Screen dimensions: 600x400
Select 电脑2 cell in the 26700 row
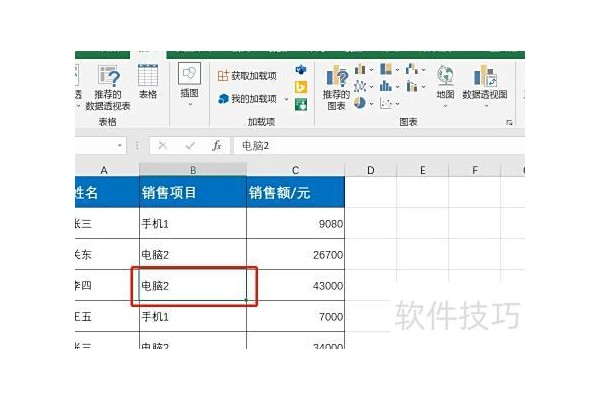(193, 254)
